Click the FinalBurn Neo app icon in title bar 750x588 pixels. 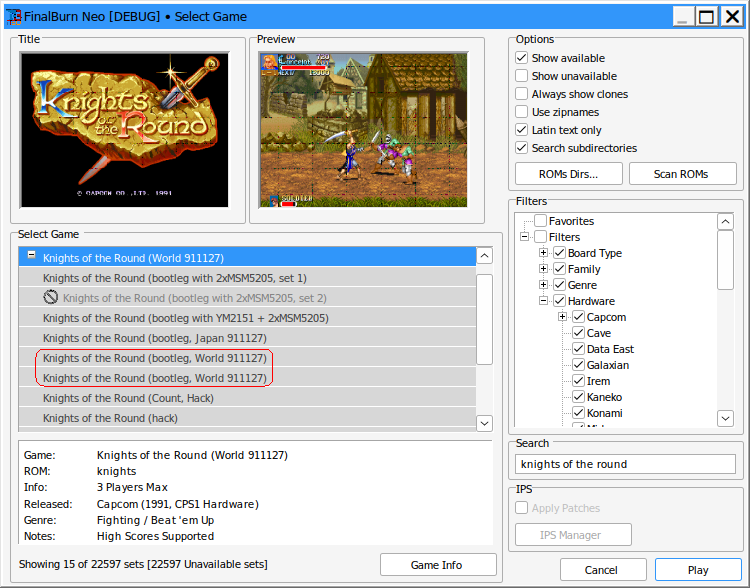tap(14, 17)
